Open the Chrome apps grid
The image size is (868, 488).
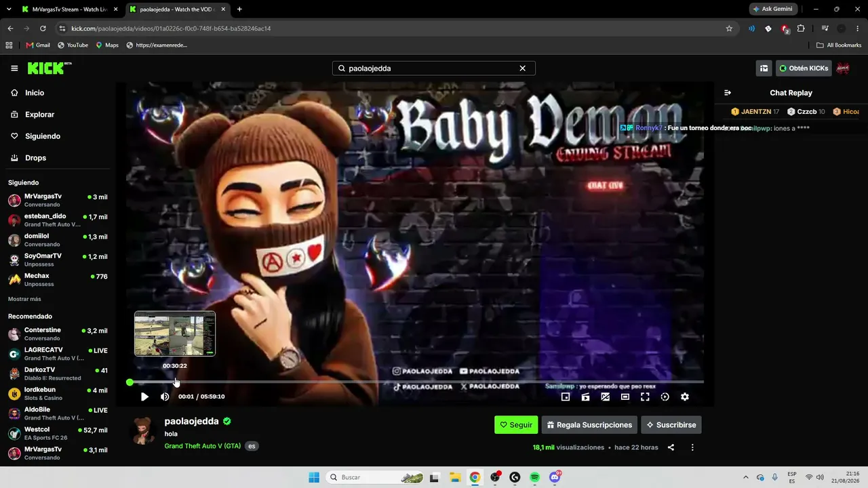[x=9, y=45]
